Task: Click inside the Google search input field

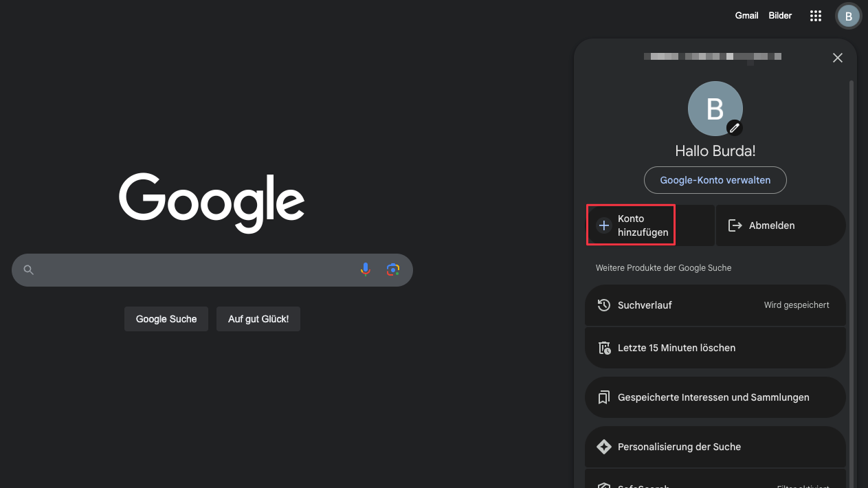Action: coord(192,270)
